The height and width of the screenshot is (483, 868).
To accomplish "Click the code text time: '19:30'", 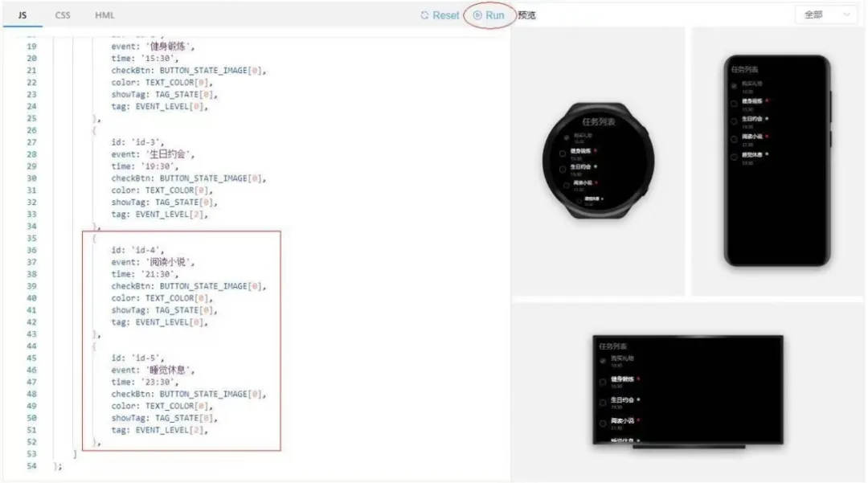I will [145, 166].
